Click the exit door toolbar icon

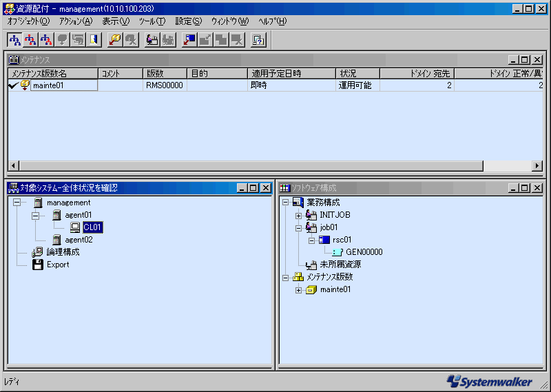point(94,40)
